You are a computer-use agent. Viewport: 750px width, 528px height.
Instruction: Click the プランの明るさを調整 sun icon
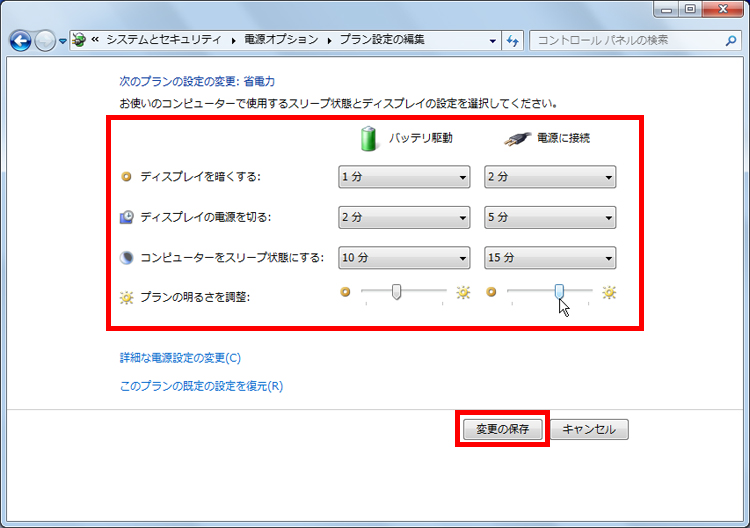pyautogui.click(x=126, y=298)
